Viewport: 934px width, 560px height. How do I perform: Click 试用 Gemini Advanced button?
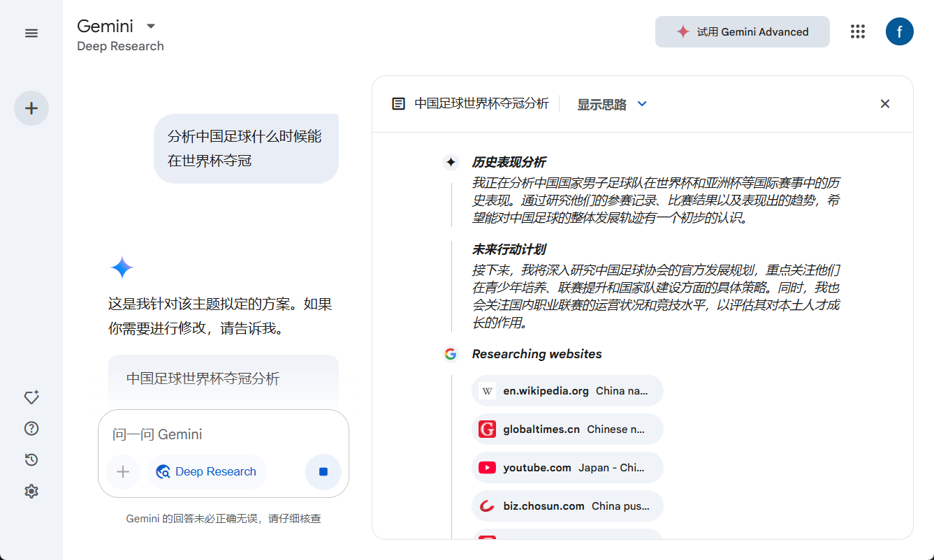pos(742,32)
